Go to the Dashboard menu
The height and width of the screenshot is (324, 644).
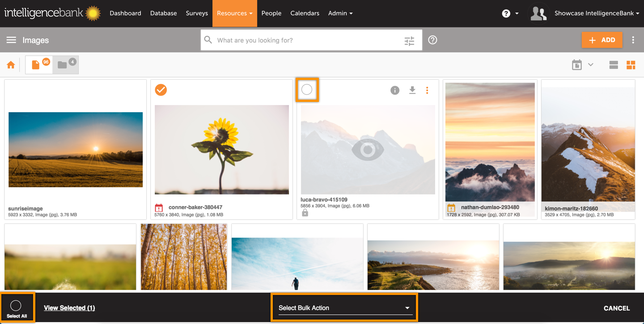125,13
